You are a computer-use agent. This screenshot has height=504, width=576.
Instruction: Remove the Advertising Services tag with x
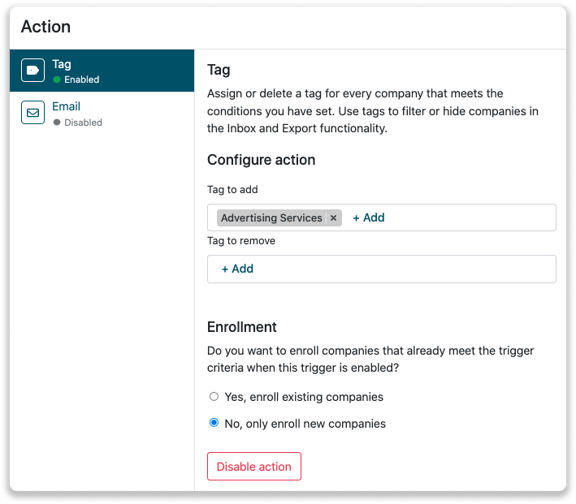tap(333, 218)
